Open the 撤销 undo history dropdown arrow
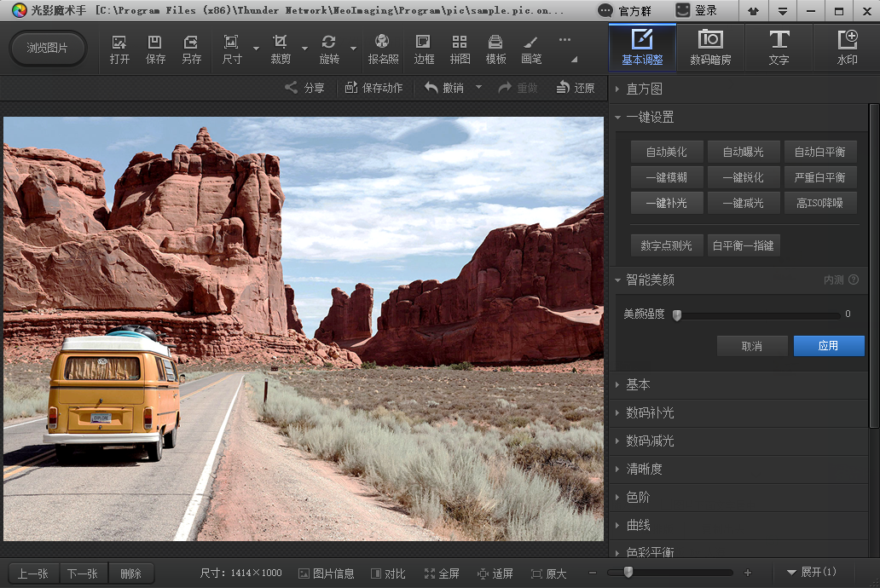This screenshot has height=588, width=880. 478,88
